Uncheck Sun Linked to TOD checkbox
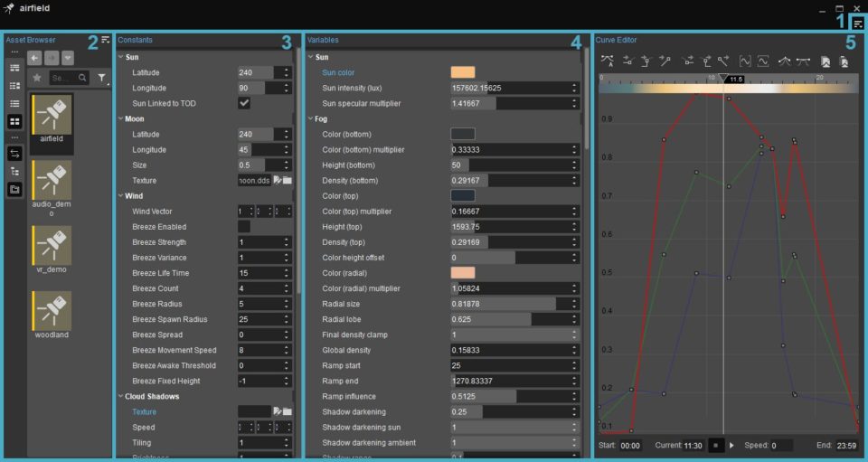868x462 pixels. coord(244,103)
